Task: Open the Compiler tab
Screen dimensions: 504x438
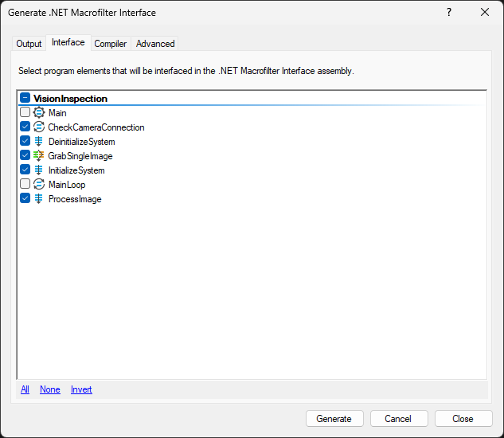Action: point(111,44)
